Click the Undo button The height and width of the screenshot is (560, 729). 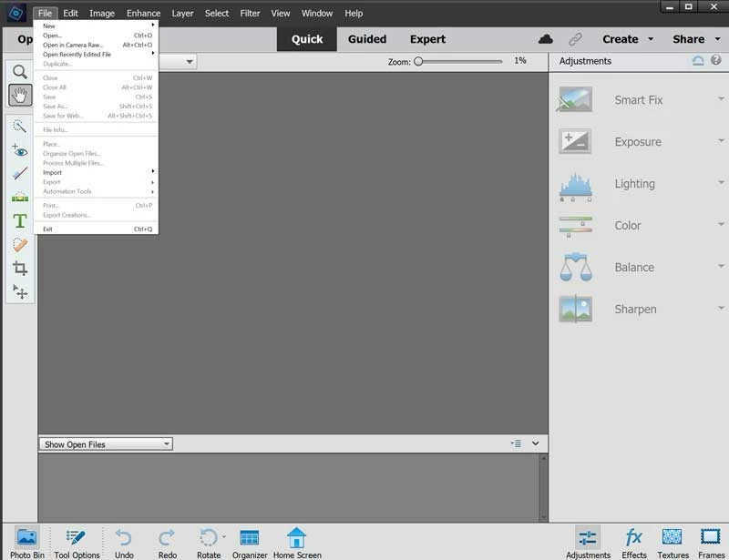124,543
